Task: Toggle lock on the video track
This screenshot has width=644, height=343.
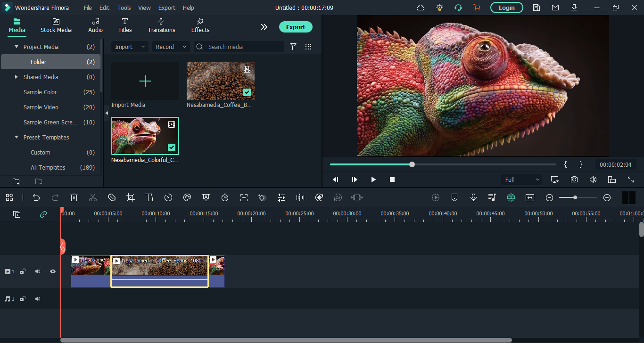Action: [23, 271]
